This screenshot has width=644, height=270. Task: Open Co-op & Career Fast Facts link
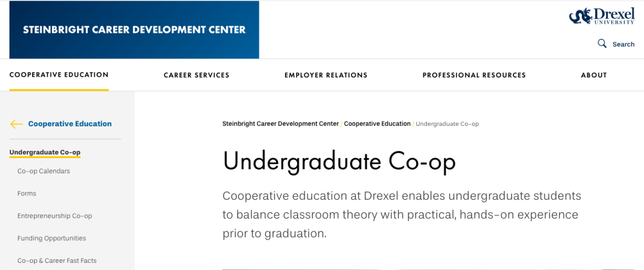(x=57, y=260)
